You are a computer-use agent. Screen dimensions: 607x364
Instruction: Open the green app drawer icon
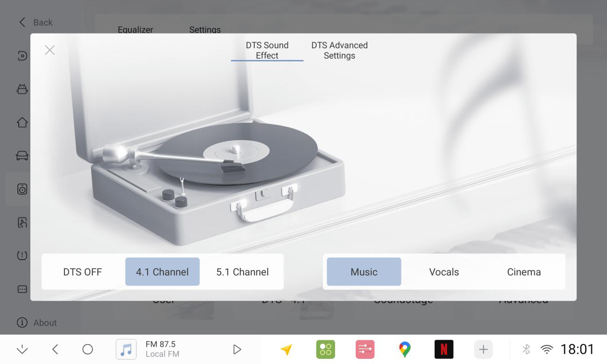pyautogui.click(x=326, y=349)
